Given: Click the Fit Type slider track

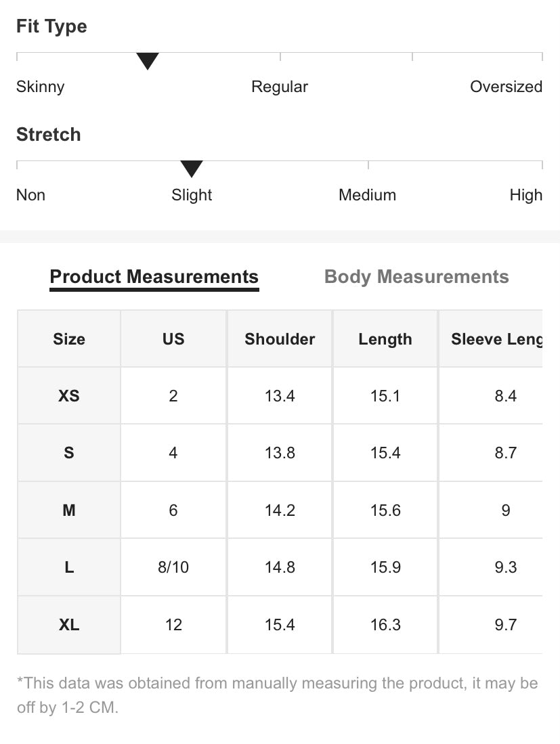Looking at the screenshot, I should (280, 56).
